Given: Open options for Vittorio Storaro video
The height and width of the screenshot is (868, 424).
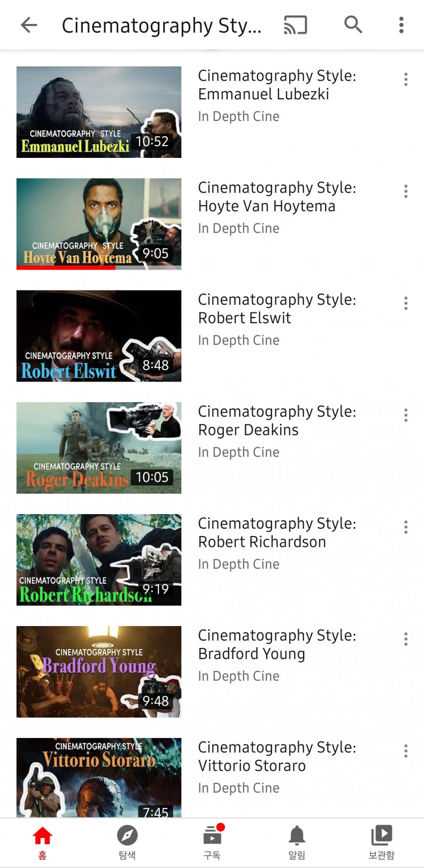Looking at the screenshot, I should pos(406,750).
